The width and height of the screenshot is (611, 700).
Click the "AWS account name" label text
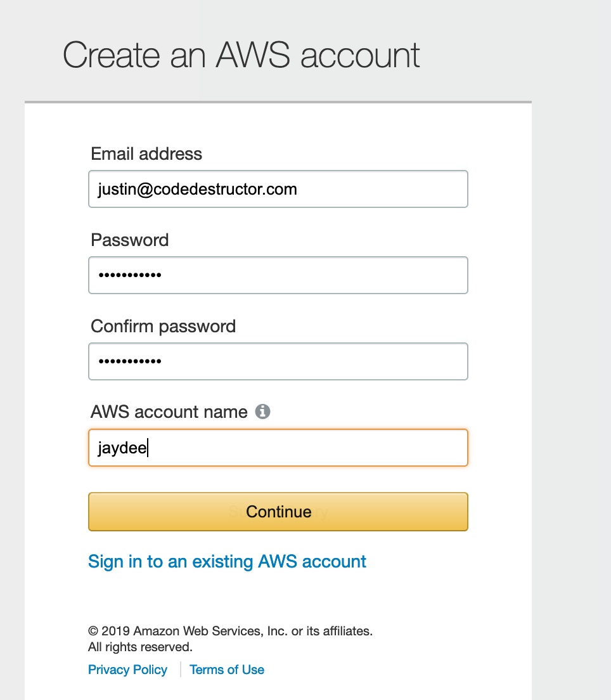169,412
